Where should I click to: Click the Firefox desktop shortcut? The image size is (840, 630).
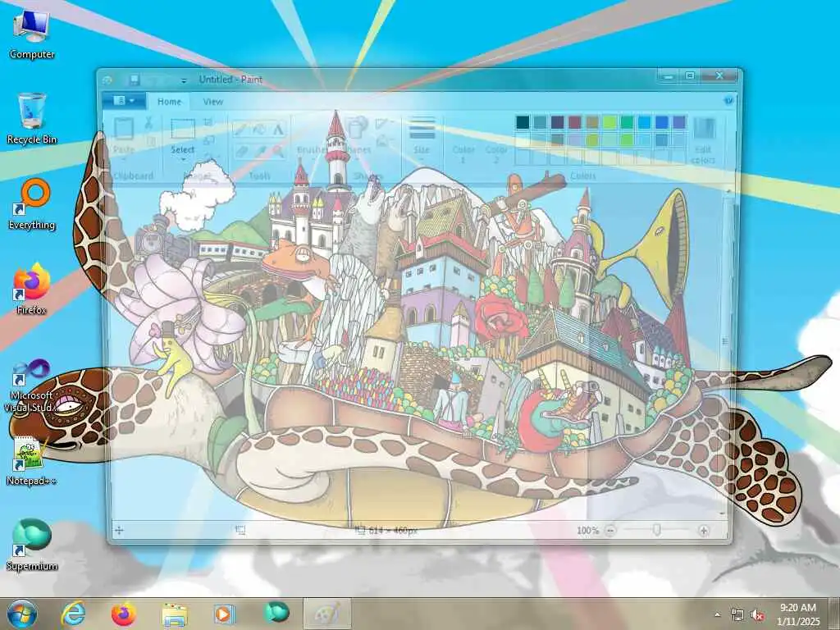32,290
